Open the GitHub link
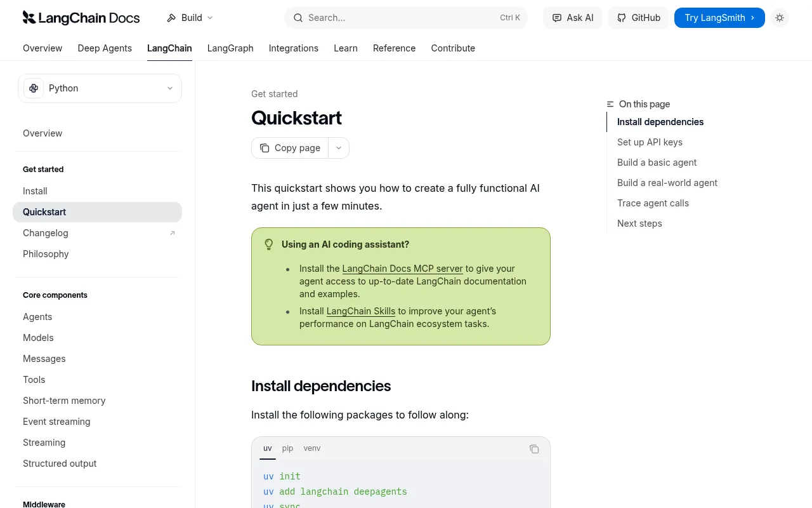812x508 pixels. [639, 18]
